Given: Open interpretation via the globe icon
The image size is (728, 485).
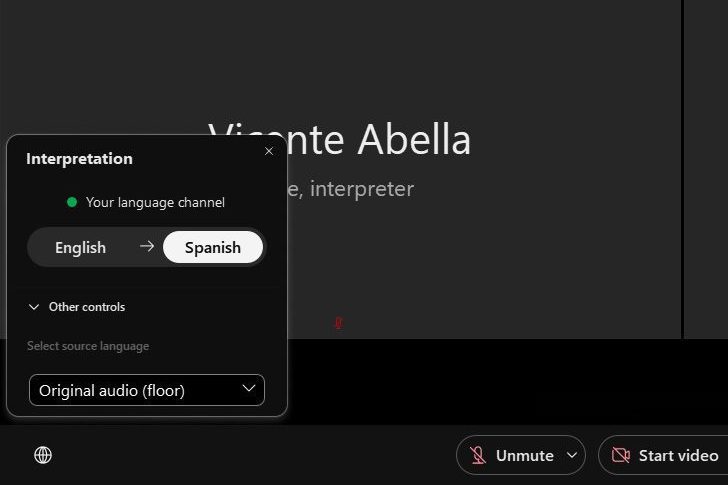Looking at the screenshot, I should [x=43, y=455].
